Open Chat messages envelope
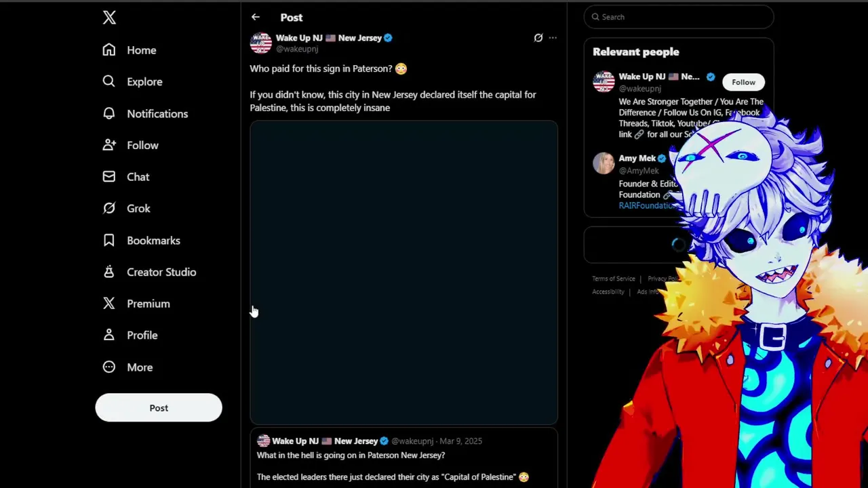The height and width of the screenshot is (488, 868). point(126,177)
